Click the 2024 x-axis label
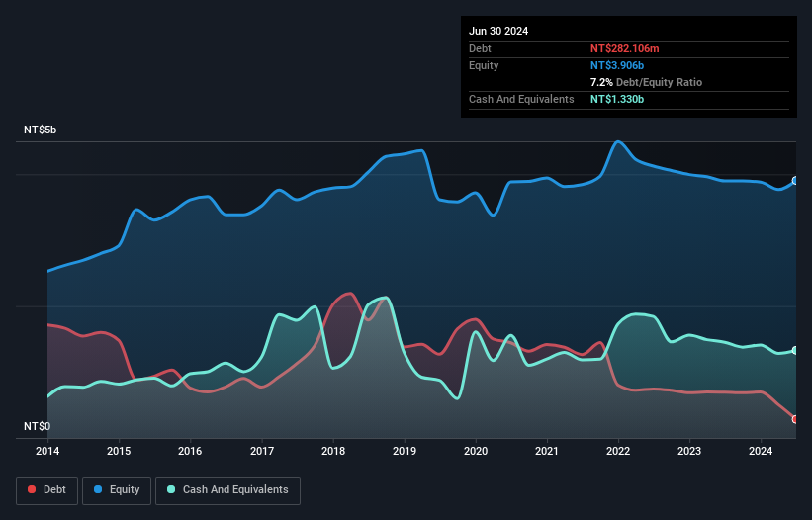The height and width of the screenshot is (520, 812). click(761, 451)
